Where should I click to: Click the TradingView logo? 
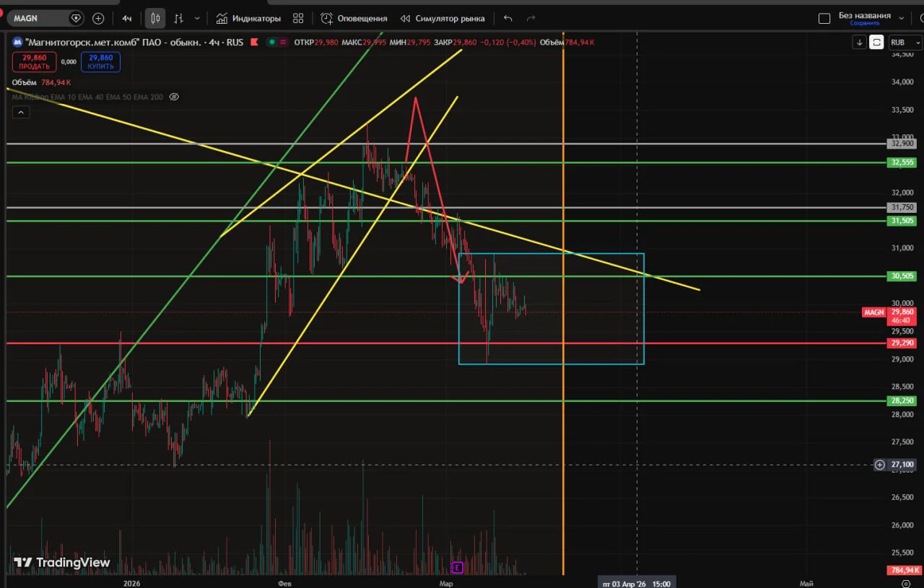62,562
